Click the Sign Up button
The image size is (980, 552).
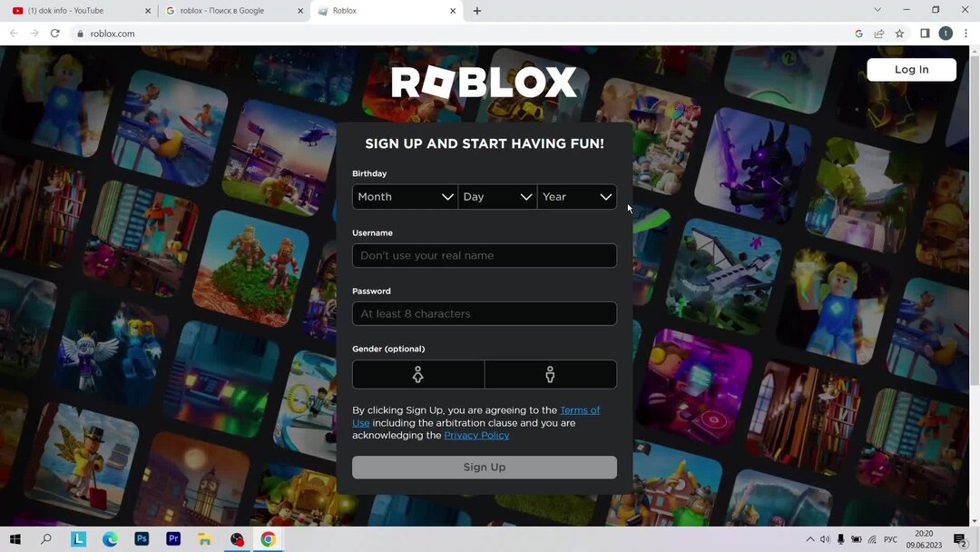pyautogui.click(x=485, y=467)
